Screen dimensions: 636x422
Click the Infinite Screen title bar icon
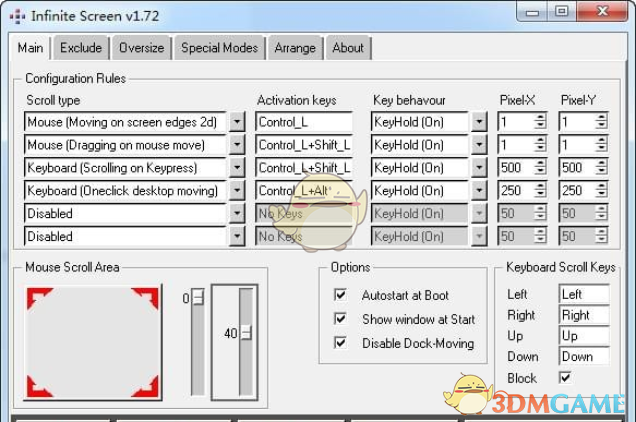[17, 17]
